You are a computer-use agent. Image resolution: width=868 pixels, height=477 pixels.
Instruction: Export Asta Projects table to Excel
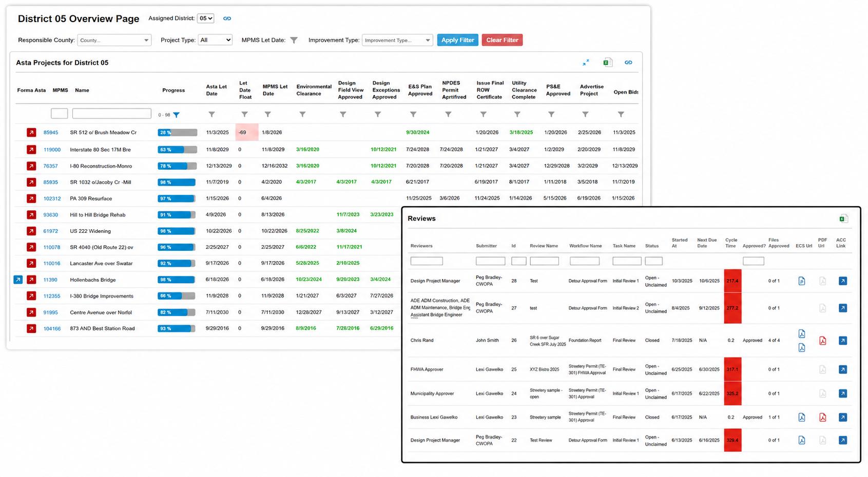point(607,63)
